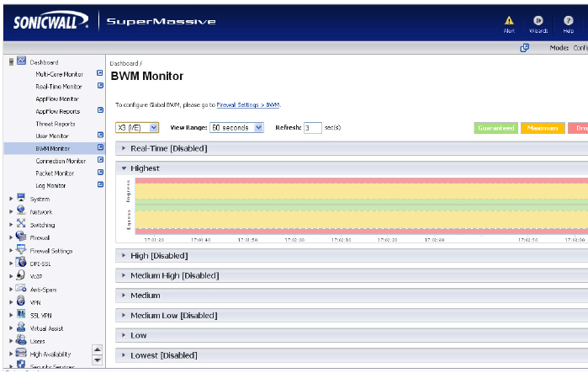Click the Mode label in toolbar

[559, 48]
